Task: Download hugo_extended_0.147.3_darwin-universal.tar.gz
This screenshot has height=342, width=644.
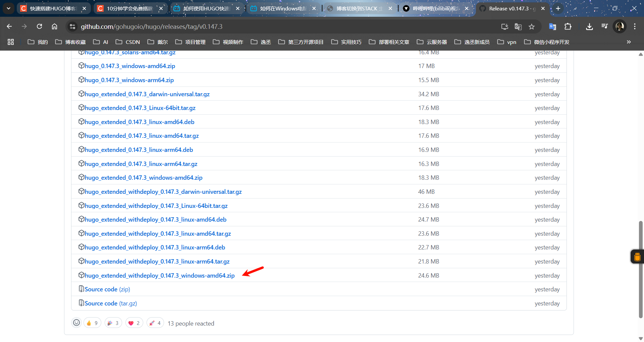Action: [147, 94]
